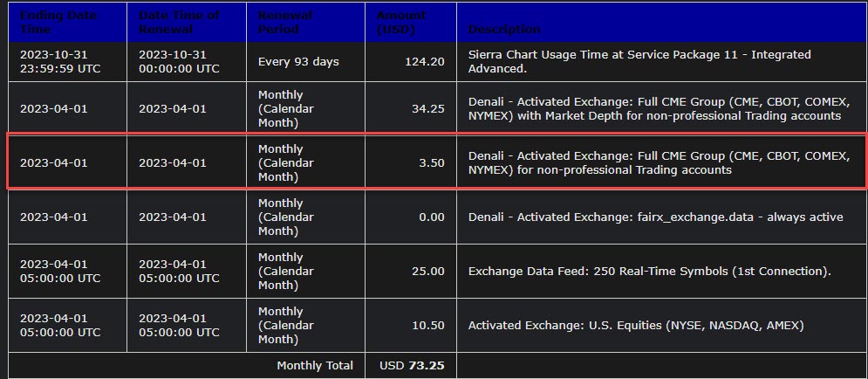Click the Exchange Data Feed 250 Real-Time Symbols description
Image resolution: width=868 pixels, height=379 pixels.
click(x=649, y=271)
